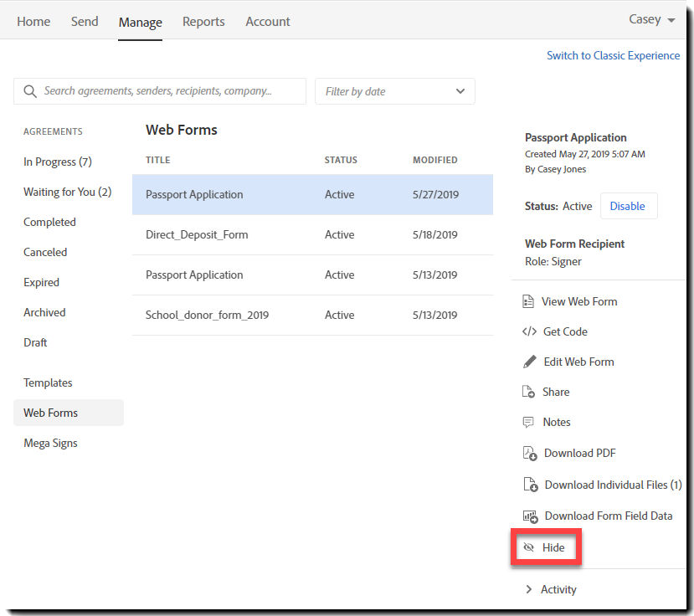This screenshot has height=616, width=694.
Task: Expand the Activity section chevron
Action: [528, 589]
